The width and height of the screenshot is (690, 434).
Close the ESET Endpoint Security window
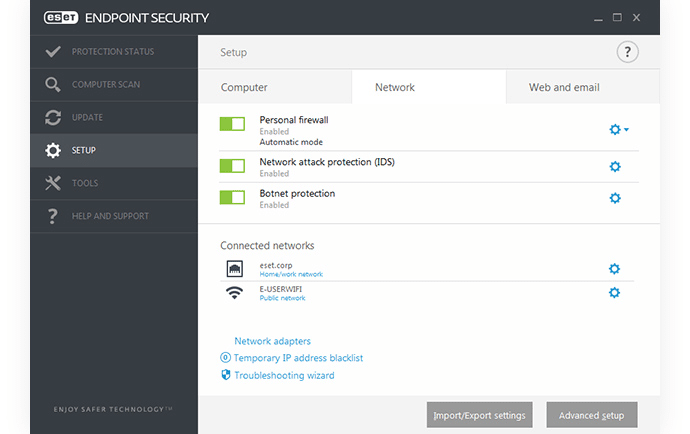[x=636, y=18]
